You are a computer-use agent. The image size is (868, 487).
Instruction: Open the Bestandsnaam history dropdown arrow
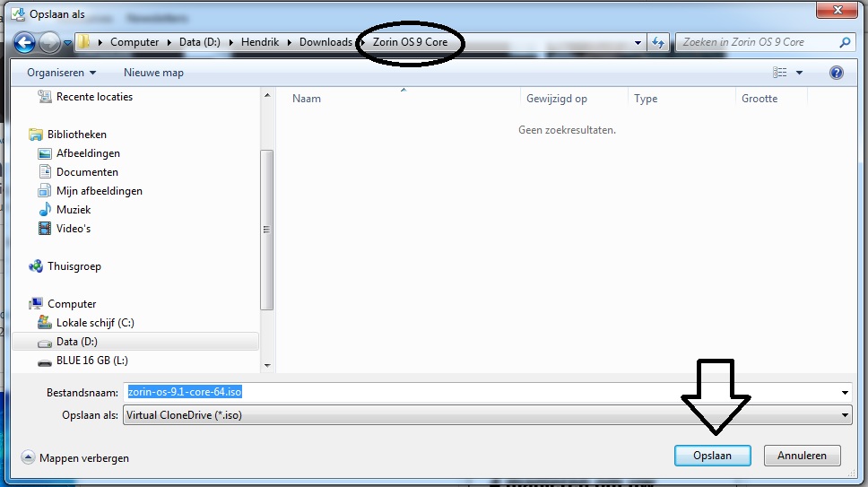(x=845, y=392)
